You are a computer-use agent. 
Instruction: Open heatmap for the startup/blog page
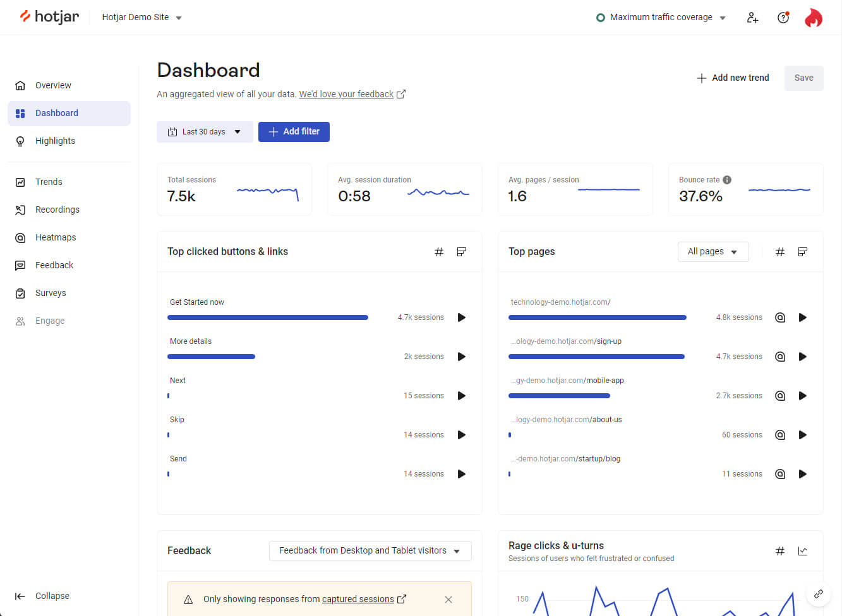[x=780, y=474]
